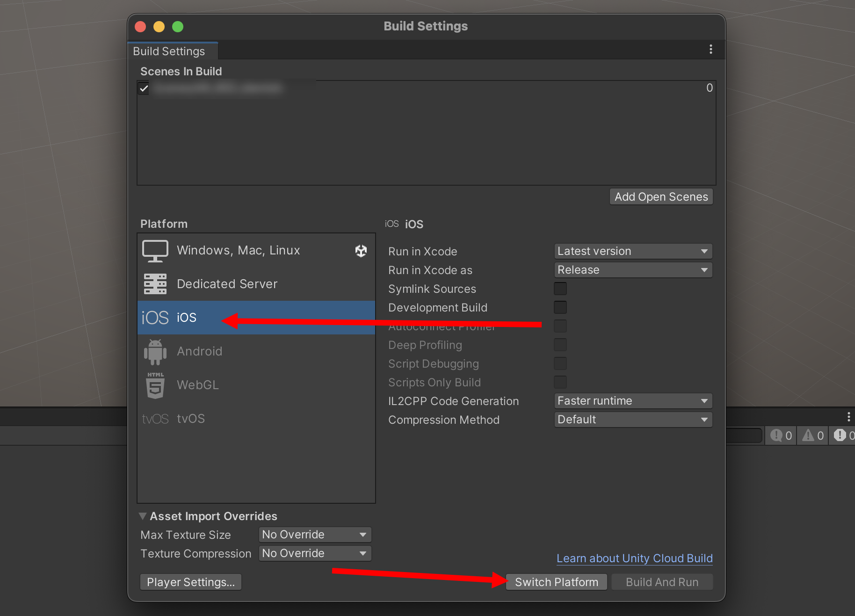Click the Max Texture Size label

(186, 535)
